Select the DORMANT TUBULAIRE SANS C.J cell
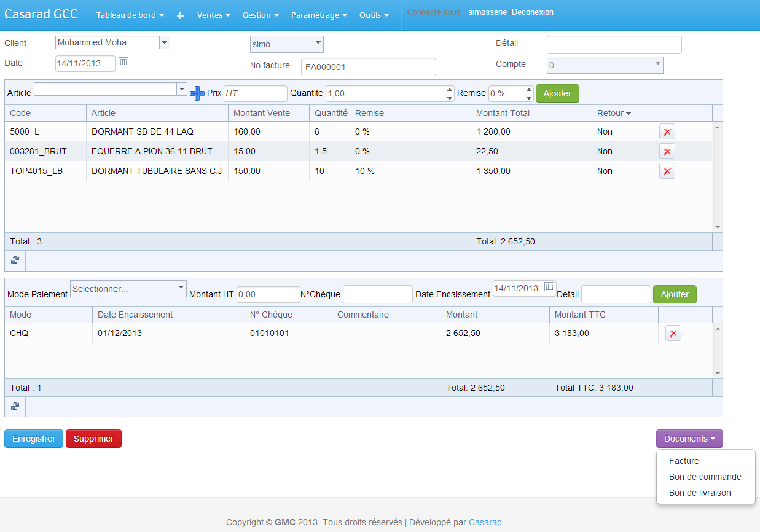 pyautogui.click(x=157, y=171)
